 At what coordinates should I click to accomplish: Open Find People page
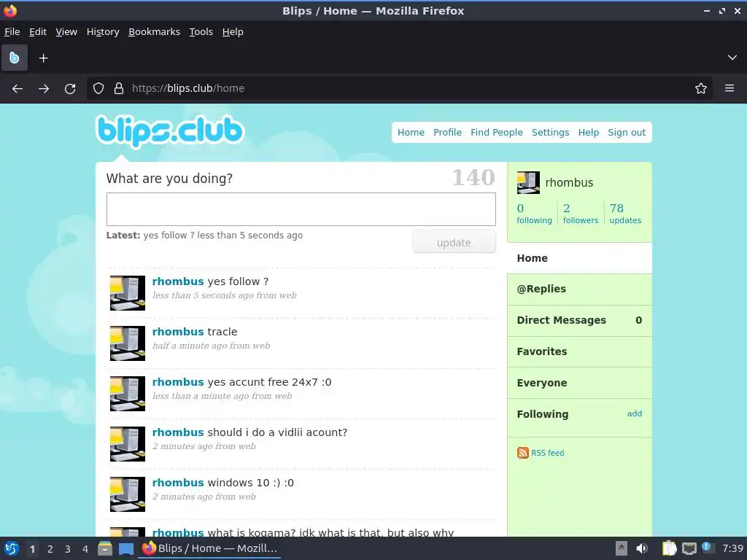(496, 133)
